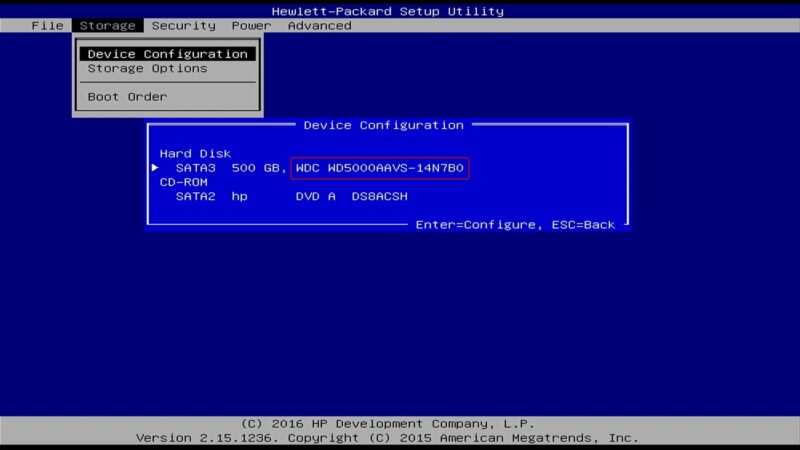
Task: Click the DVD A DS8ACSH drive model
Action: [351, 197]
